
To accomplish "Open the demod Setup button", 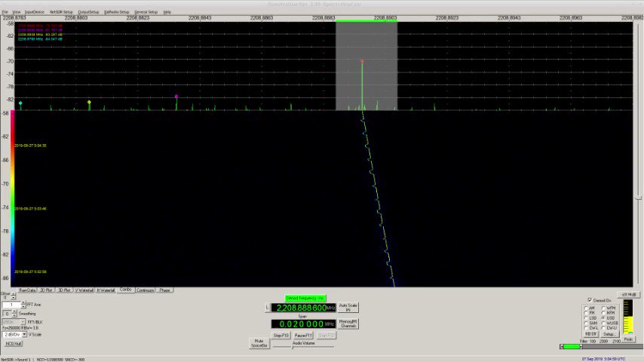I will coord(609,334).
